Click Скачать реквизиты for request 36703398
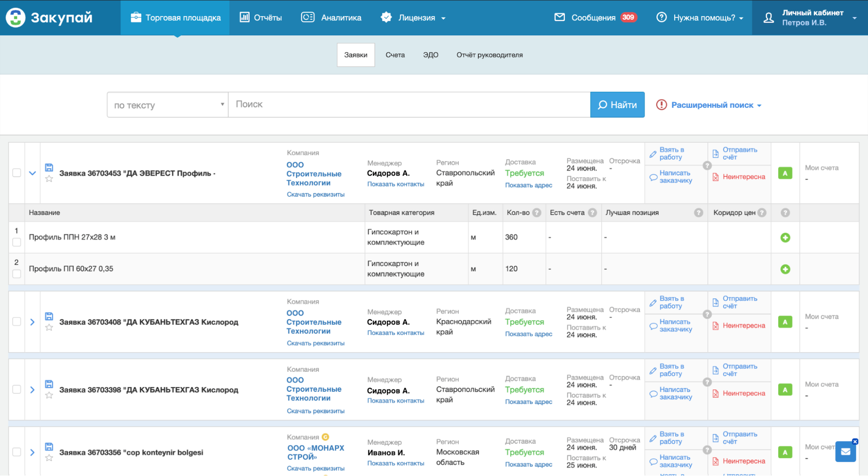Image resolution: width=868 pixels, height=476 pixels. [x=316, y=411]
